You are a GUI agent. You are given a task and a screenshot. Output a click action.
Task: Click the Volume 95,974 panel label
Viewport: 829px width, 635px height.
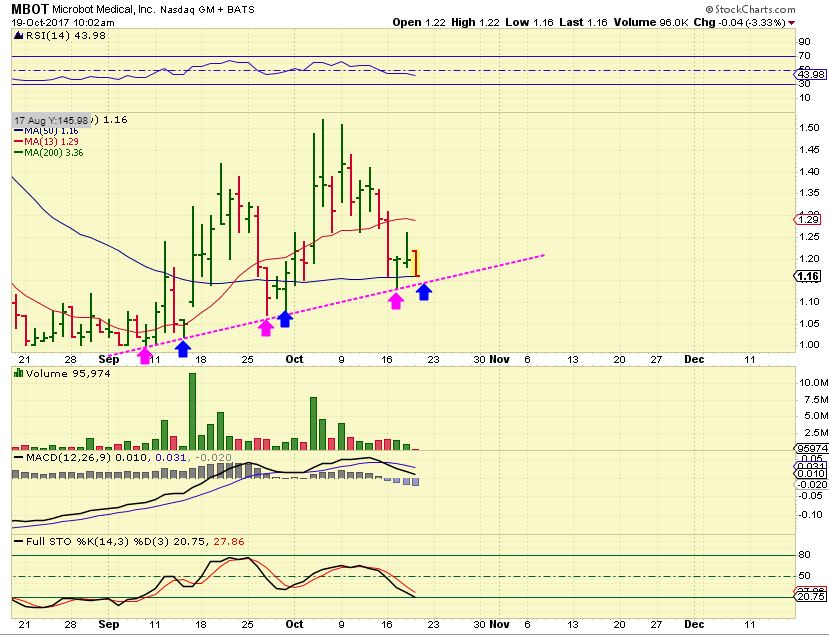click(x=68, y=373)
